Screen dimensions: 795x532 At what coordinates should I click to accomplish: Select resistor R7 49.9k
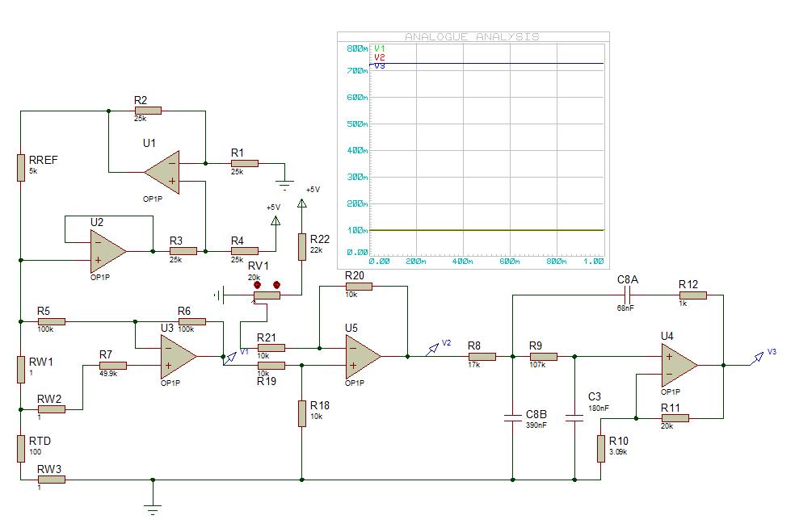[x=112, y=366]
